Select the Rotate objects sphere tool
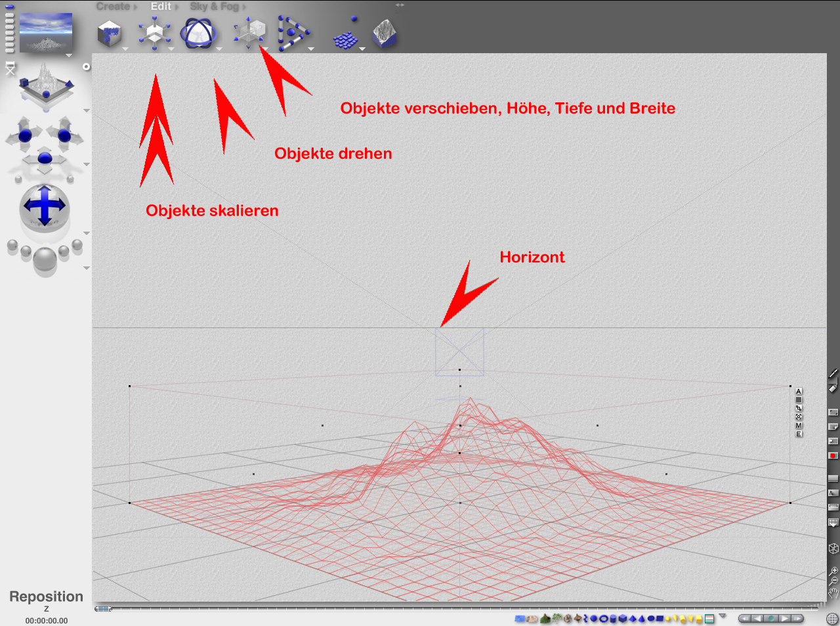 (x=198, y=33)
